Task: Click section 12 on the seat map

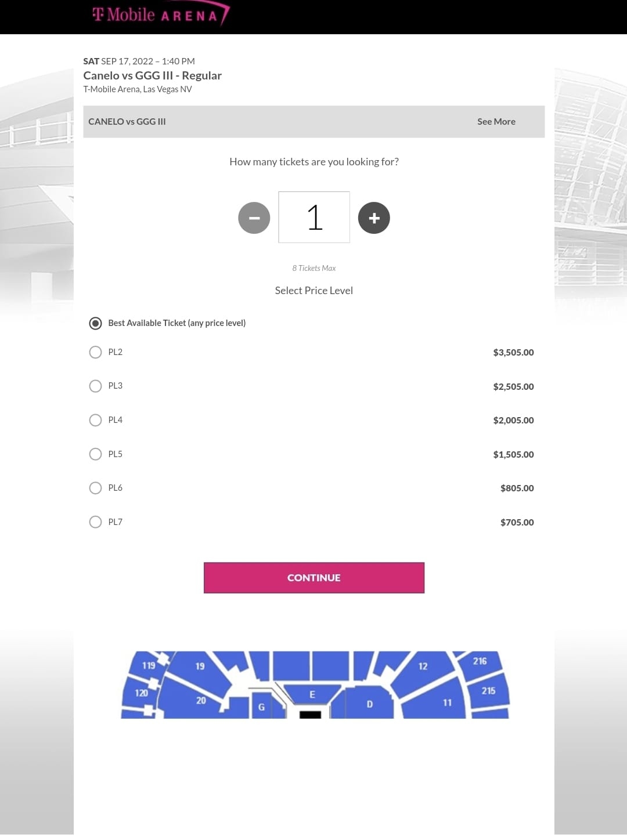Action: coord(423,666)
